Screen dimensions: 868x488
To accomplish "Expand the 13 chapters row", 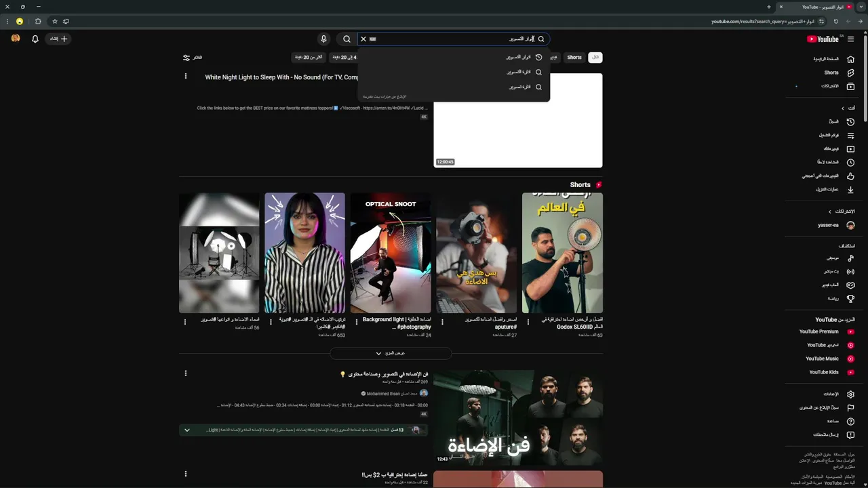I will 304,430.
